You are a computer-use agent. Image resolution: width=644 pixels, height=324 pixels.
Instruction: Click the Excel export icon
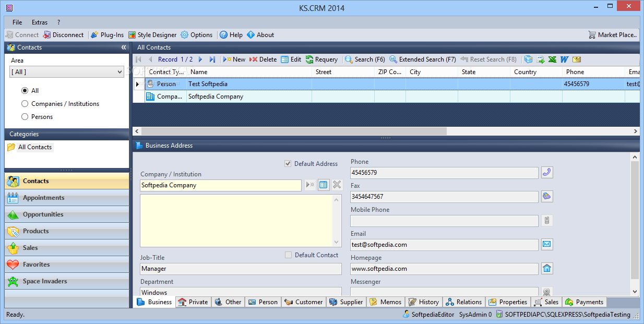click(x=552, y=59)
